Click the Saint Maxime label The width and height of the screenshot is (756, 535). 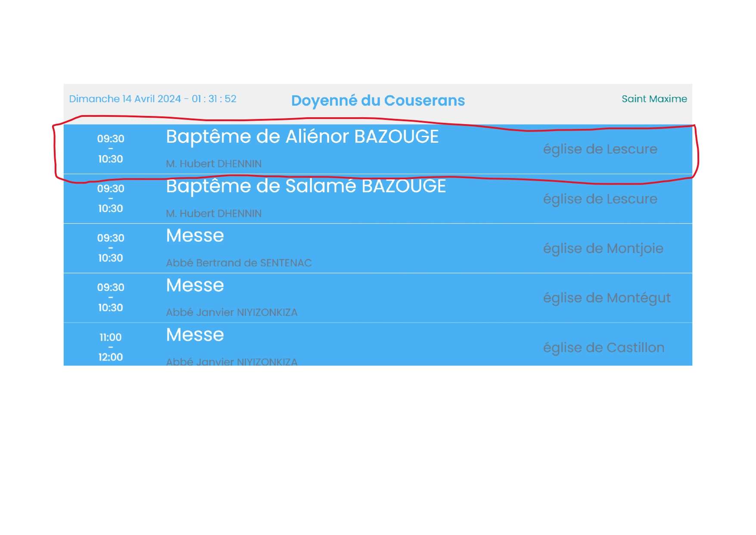click(x=654, y=99)
